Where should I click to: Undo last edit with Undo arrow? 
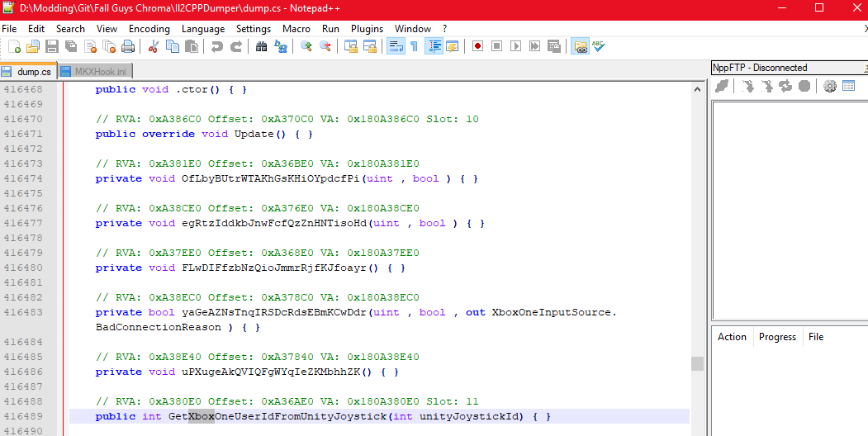pos(217,47)
